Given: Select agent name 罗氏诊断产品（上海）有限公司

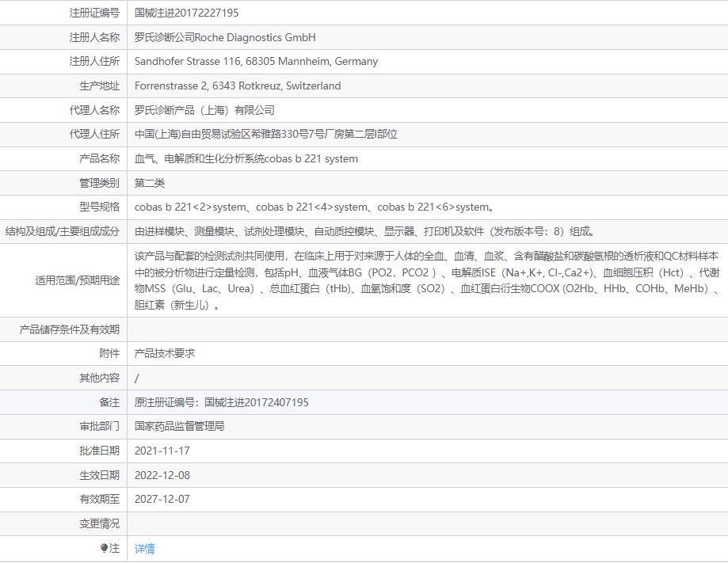Looking at the screenshot, I should click(x=204, y=111).
